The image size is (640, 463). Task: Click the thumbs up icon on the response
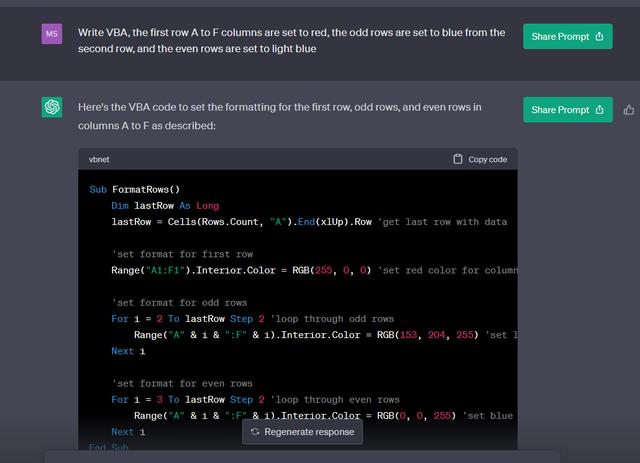[x=629, y=110]
